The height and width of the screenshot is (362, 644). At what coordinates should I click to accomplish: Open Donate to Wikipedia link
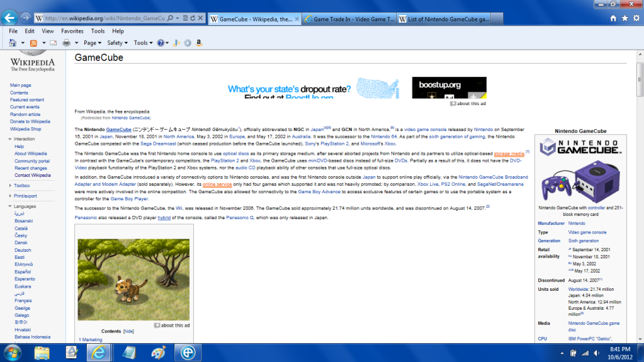click(30, 122)
